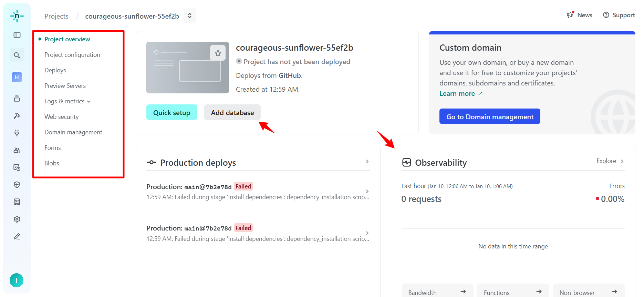The image size is (644, 297).
Task: Open the H team avatar
Action: click(x=17, y=77)
